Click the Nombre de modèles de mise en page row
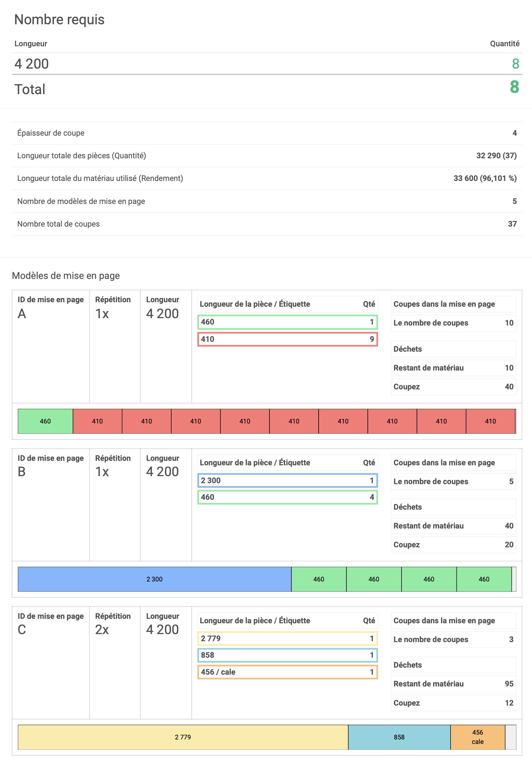 click(x=267, y=201)
